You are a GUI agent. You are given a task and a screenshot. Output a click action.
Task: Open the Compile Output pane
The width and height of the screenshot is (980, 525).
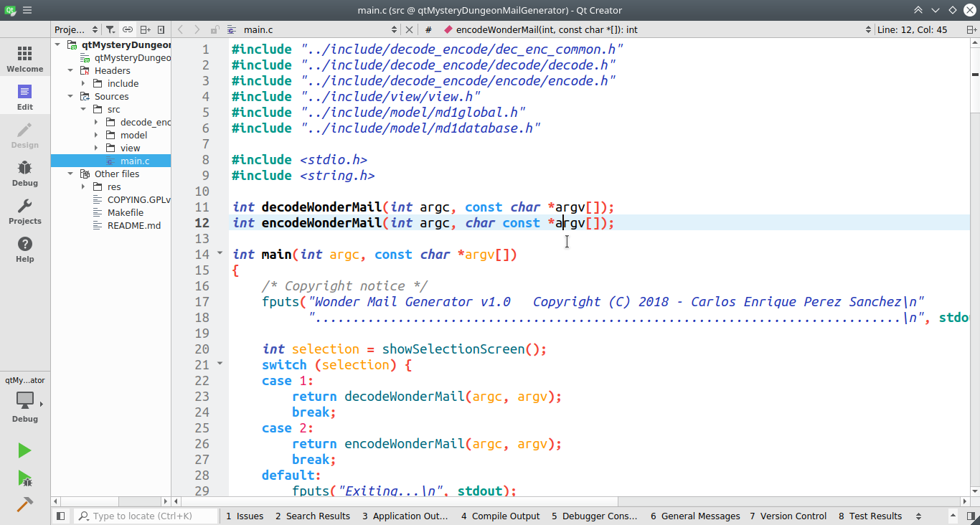(x=500, y=516)
